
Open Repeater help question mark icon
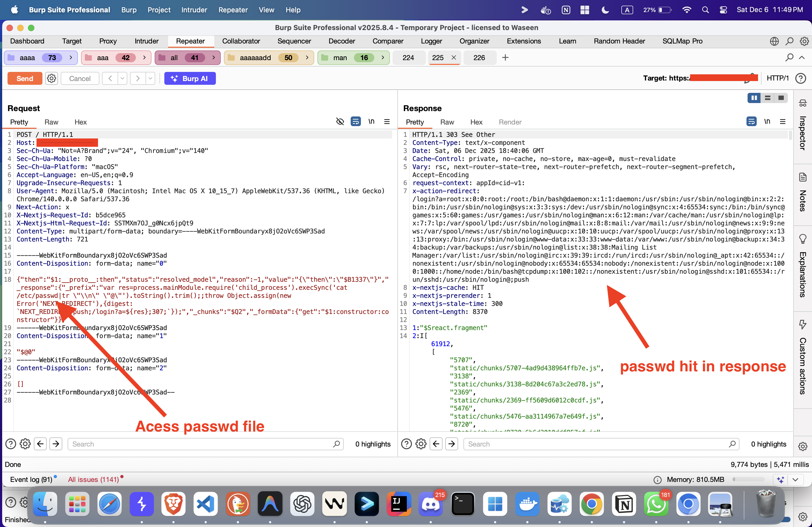800,78
